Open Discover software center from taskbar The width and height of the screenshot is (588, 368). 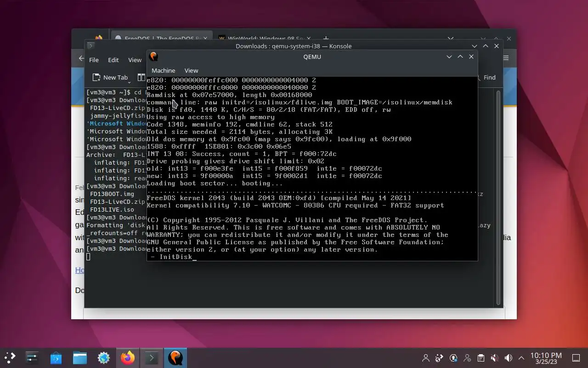[56, 357]
